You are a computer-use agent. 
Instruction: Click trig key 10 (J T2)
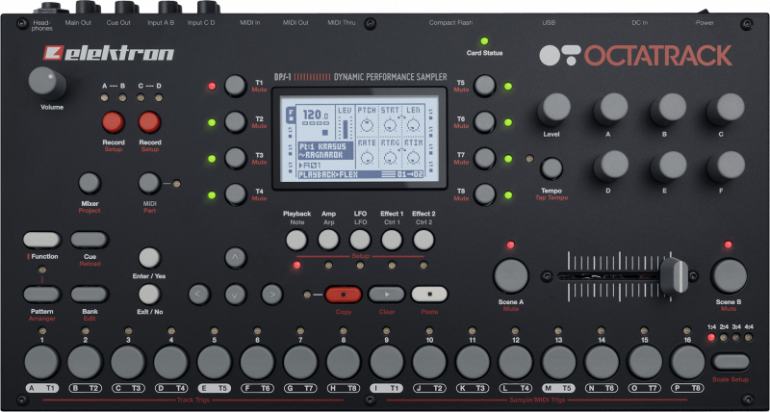430,362
